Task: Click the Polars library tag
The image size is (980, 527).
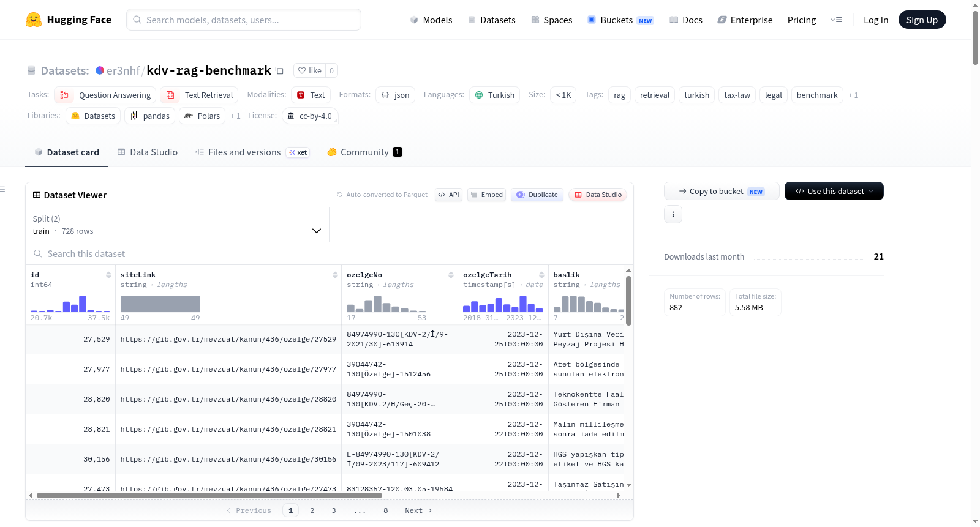Action: click(x=202, y=116)
